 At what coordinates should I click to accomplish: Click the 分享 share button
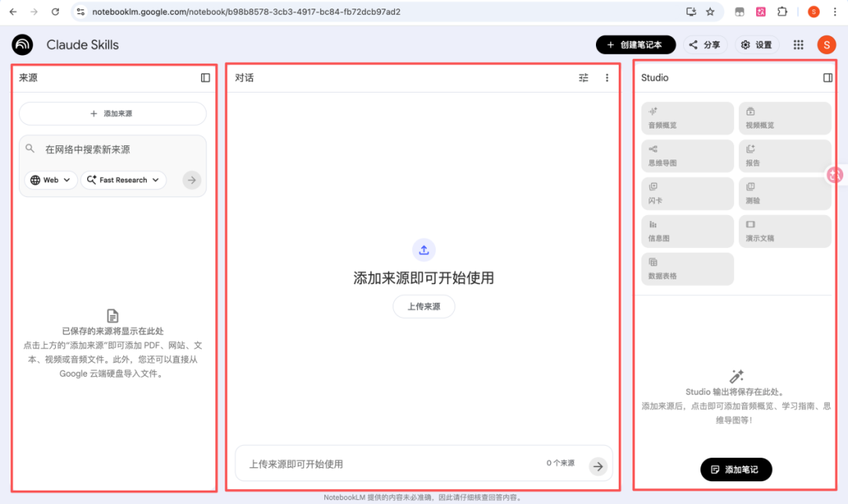704,45
